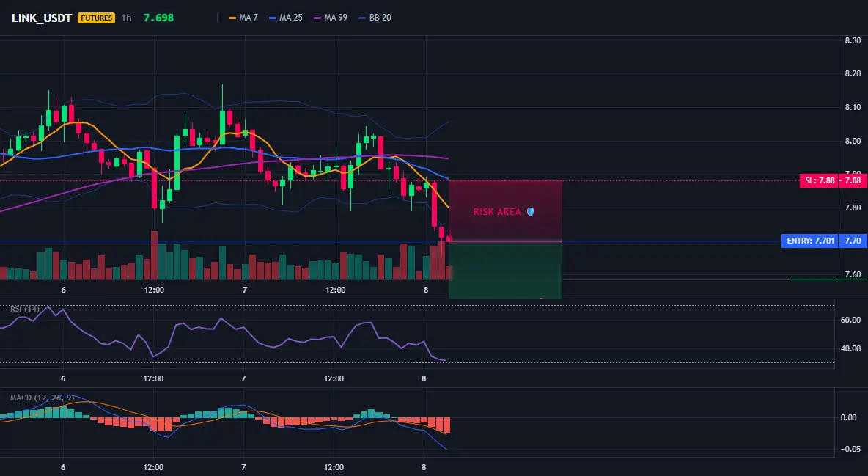This screenshot has height=476, width=868.
Task: Click the date 8 label under RSI panel
Action: tap(424, 378)
